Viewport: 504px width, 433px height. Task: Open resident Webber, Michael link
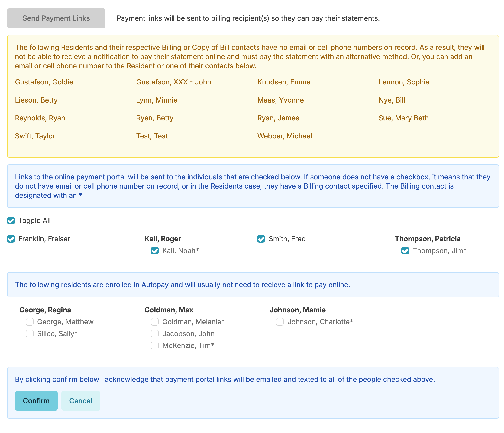tap(285, 136)
